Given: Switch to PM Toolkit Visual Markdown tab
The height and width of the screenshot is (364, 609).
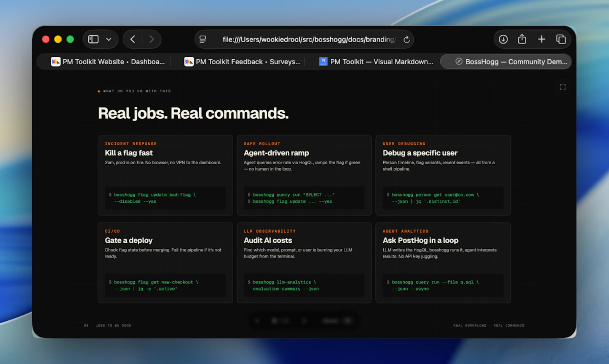Looking at the screenshot, I should pyautogui.click(x=376, y=62).
